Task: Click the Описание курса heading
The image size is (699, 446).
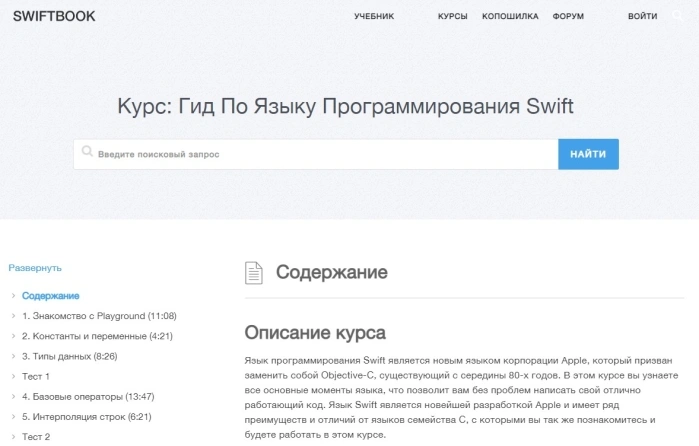Action: (x=315, y=333)
